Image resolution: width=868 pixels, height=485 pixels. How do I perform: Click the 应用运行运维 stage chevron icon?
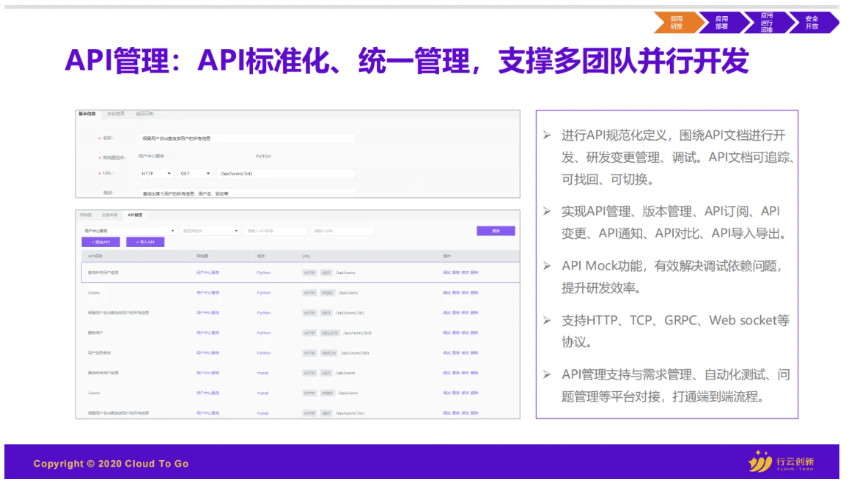pyautogui.click(x=767, y=22)
